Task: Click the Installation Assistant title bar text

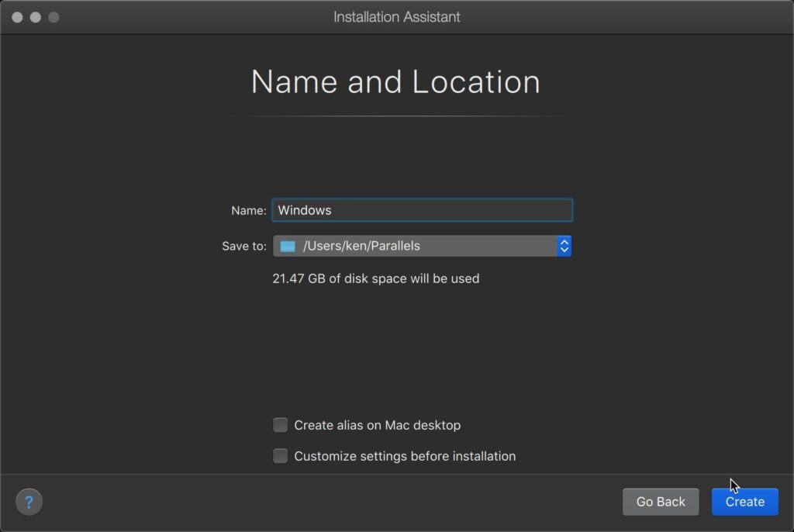Action: 396,17
